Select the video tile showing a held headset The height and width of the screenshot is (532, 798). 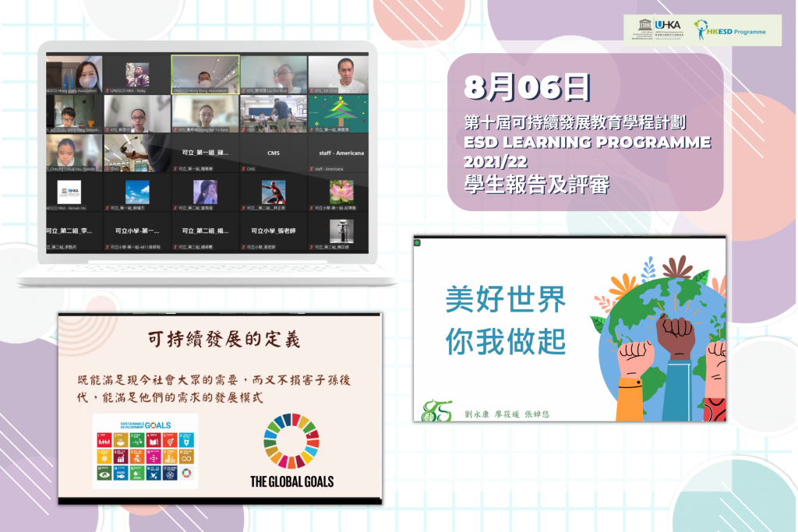click(137, 153)
